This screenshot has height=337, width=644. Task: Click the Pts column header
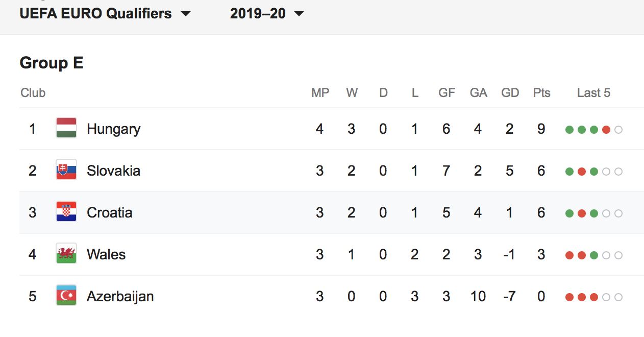pos(541,93)
